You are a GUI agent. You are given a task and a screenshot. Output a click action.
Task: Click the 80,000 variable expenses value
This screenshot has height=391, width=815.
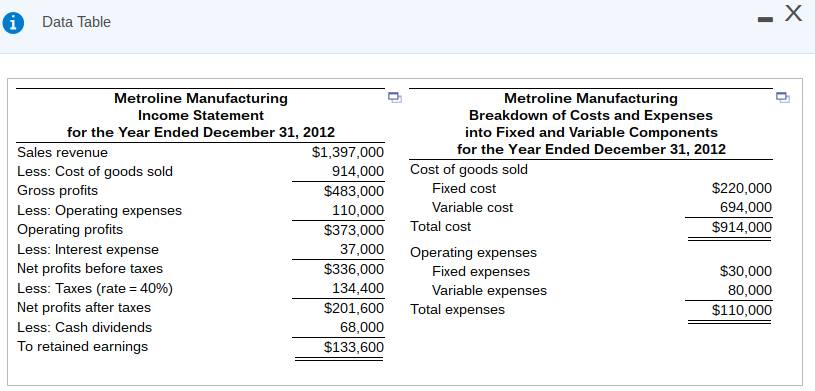750,290
